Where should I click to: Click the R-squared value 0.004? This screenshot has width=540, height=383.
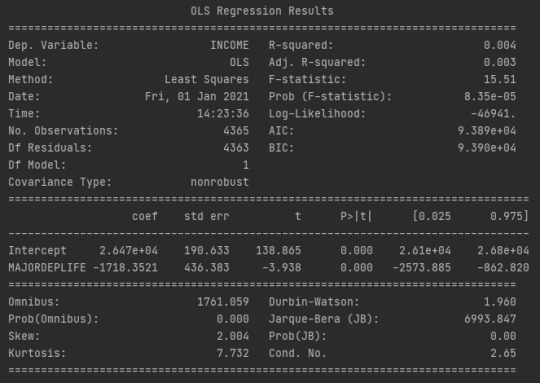pos(500,45)
